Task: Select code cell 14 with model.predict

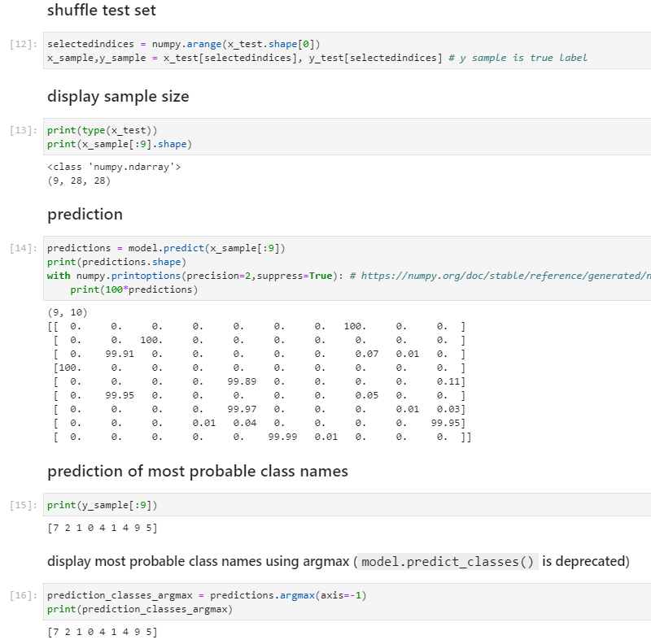Action: [x=347, y=268]
